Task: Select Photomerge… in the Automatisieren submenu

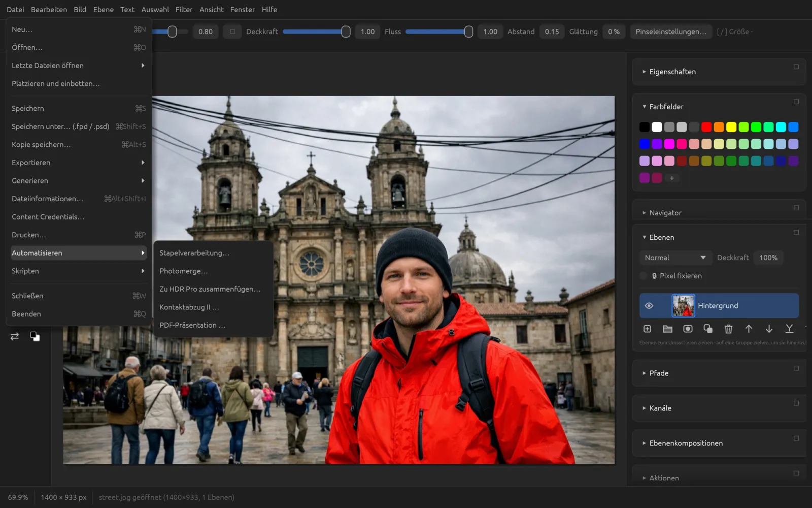Action: [213, 271]
